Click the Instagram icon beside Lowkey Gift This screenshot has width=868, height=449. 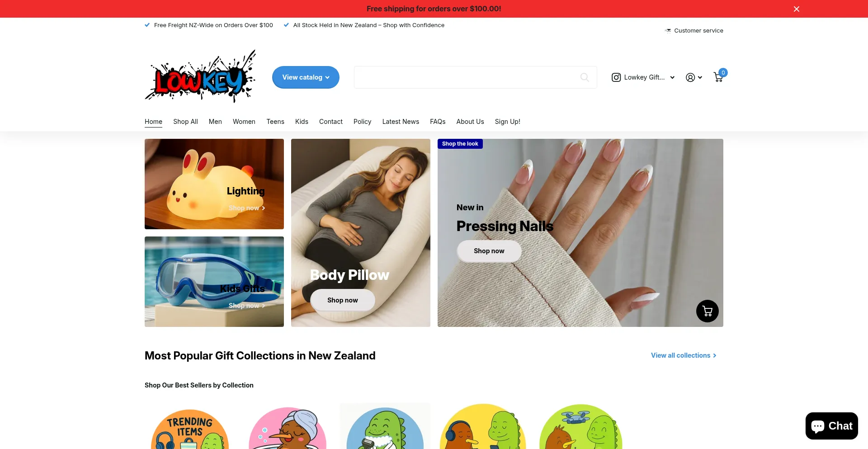616,77
